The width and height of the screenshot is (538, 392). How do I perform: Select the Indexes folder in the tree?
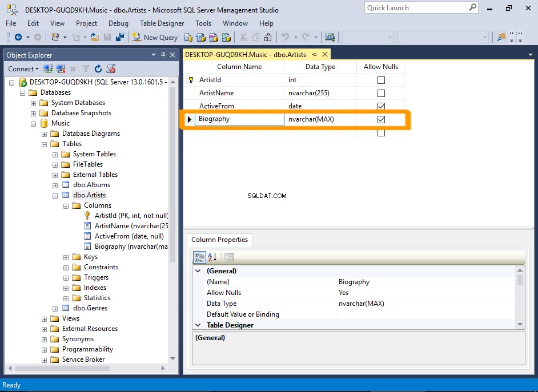pos(95,288)
